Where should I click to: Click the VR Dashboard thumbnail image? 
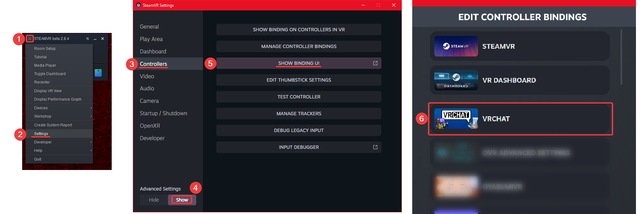pyautogui.click(x=456, y=80)
